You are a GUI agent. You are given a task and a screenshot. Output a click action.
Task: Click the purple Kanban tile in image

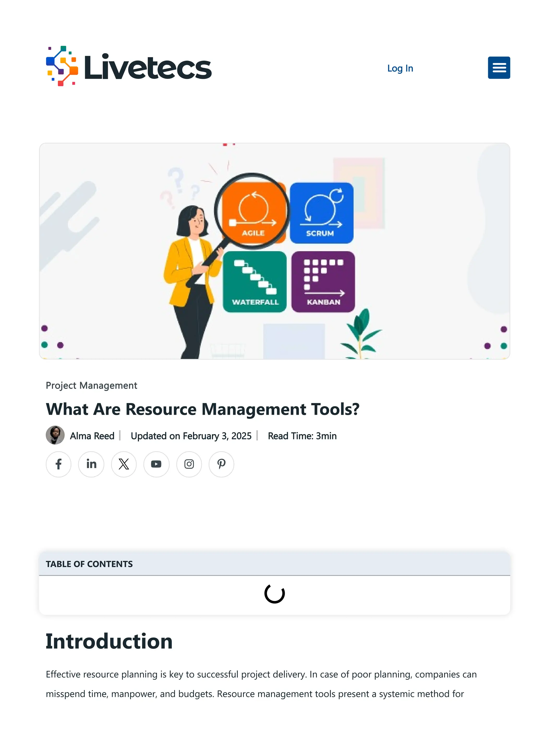pyautogui.click(x=323, y=282)
